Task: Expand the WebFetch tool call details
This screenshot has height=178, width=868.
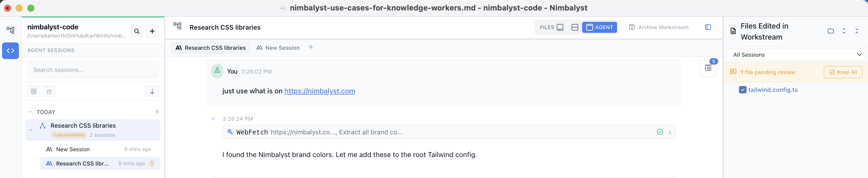Action: click(x=670, y=133)
